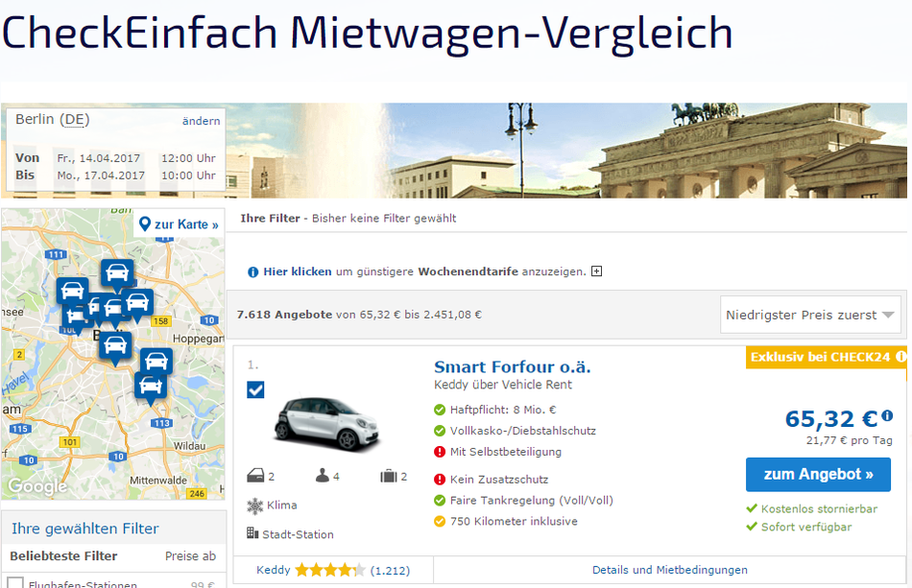912x588 pixels.
Task: Click the checkmark beside 'Kostenlos stornierbar'
Action: tap(752, 508)
